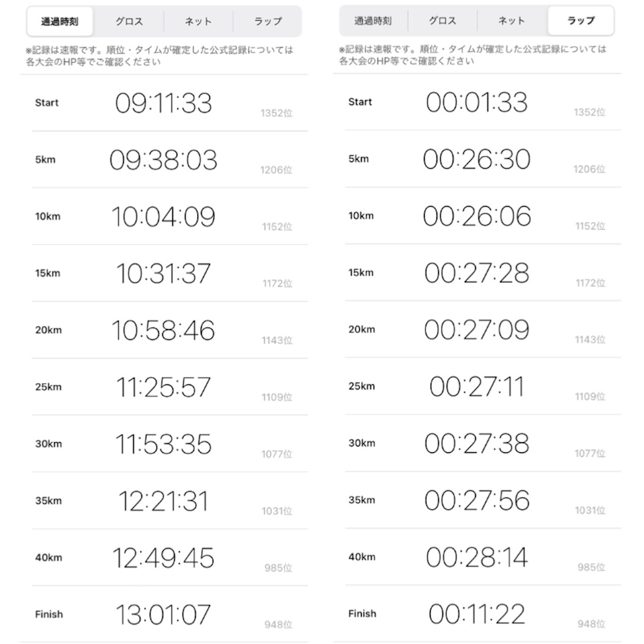Select the 10km row showing 10:04:09

(170, 216)
